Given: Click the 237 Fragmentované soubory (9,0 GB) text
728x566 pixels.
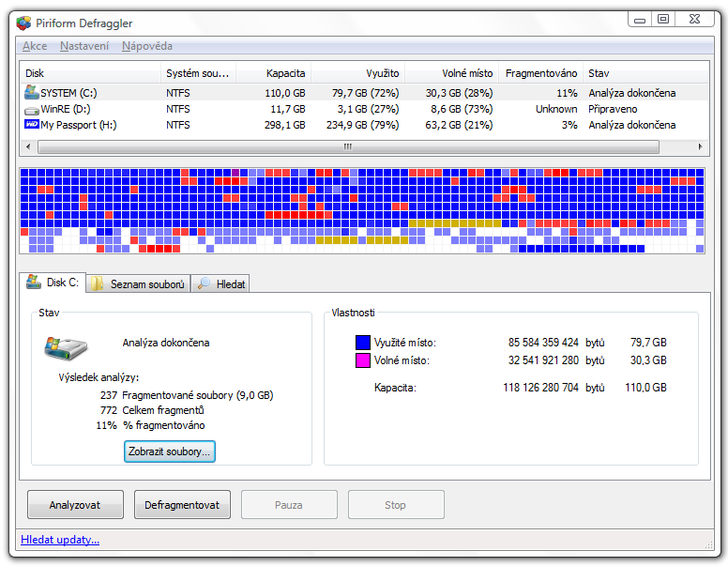Looking at the screenshot, I should click(x=187, y=395).
